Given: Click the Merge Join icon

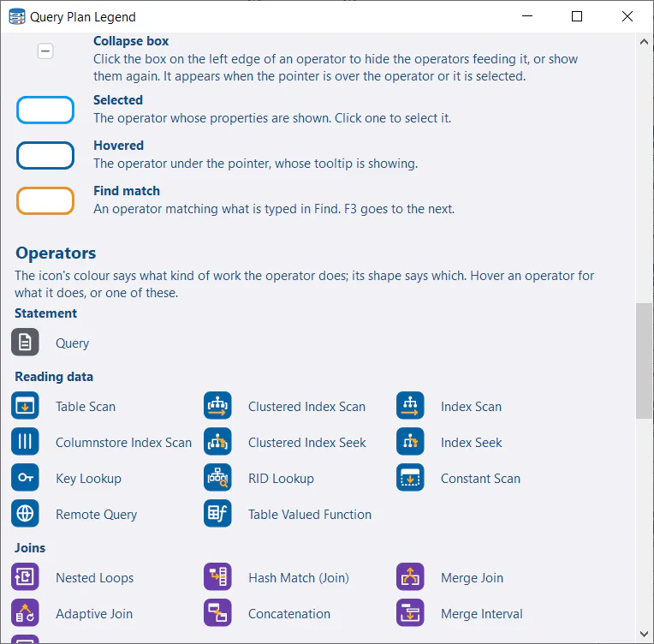Looking at the screenshot, I should [410, 577].
